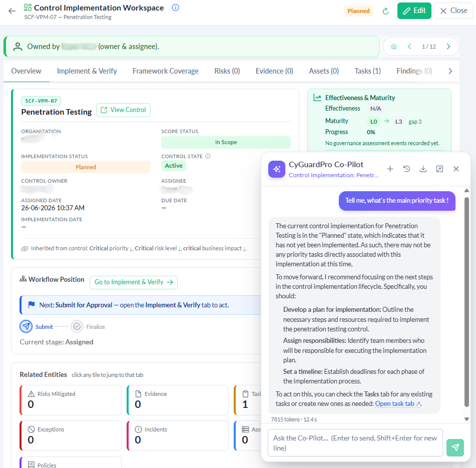The width and height of the screenshot is (476, 468).
Task: Click the In Scope status pill
Action: coord(226,142)
